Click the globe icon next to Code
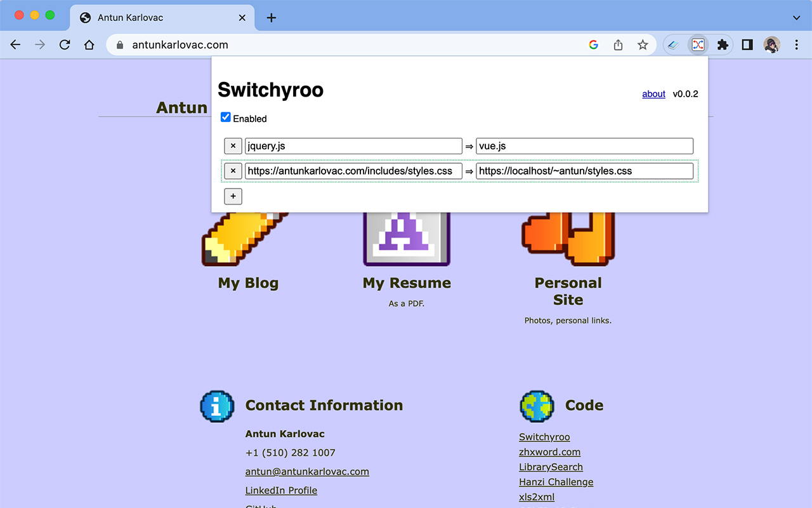This screenshot has height=508, width=812. pos(537,406)
